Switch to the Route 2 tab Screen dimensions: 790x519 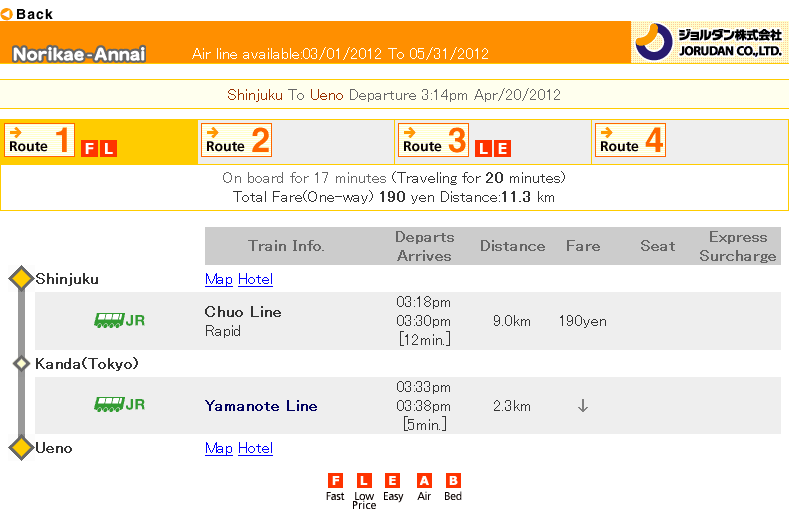237,140
